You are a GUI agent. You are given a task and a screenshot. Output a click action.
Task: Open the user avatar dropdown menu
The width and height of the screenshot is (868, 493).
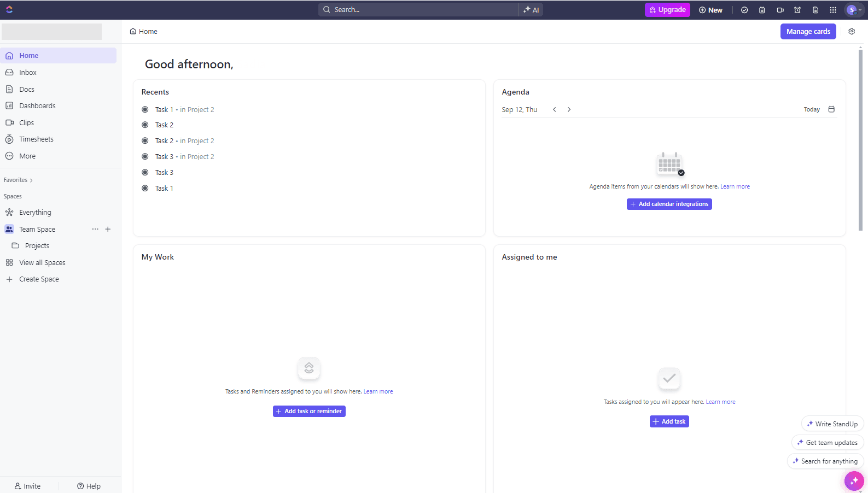click(854, 10)
